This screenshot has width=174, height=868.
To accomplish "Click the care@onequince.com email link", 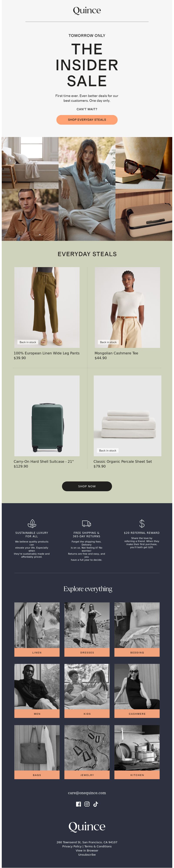I will click(87, 793).
